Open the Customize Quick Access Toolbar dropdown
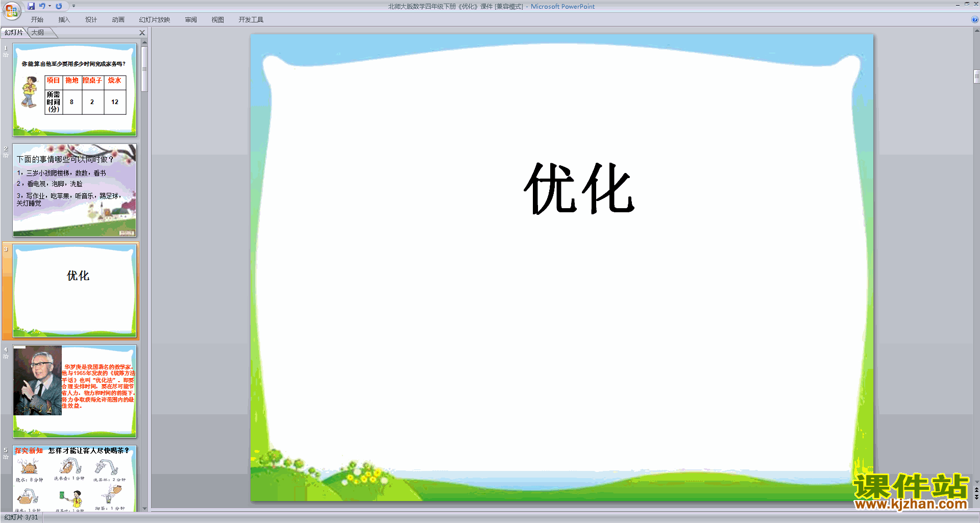Viewport: 980px width, 523px height. point(73,6)
